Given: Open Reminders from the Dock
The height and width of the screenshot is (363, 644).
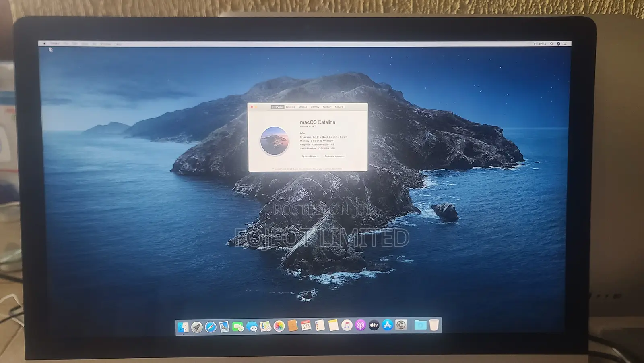Looking at the screenshot, I should [x=320, y=326].
